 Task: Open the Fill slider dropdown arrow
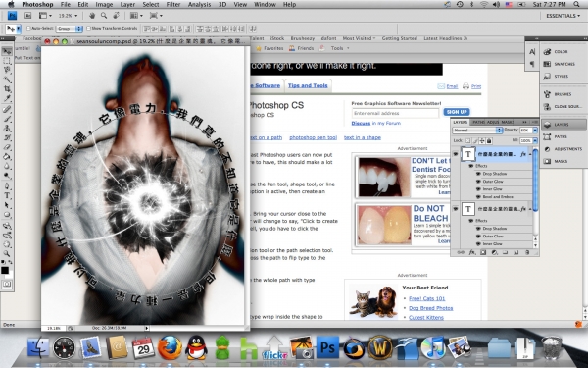pos(535,140)
